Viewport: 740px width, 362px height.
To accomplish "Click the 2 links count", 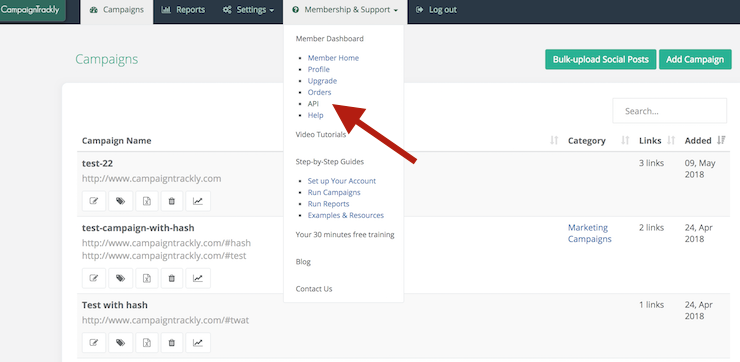I will pos(651,227).
